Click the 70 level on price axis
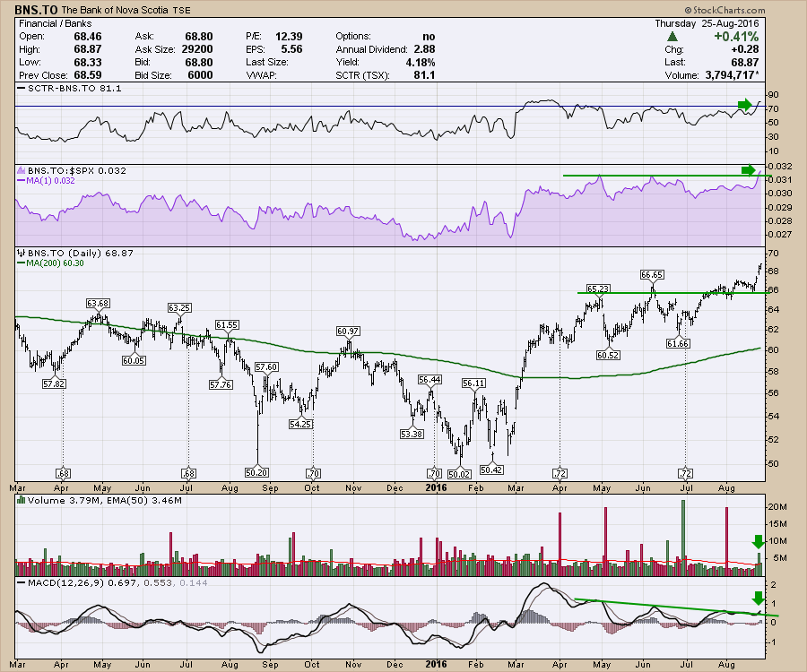The width and height of the screenshot is (807, 672). click(773, 253)
